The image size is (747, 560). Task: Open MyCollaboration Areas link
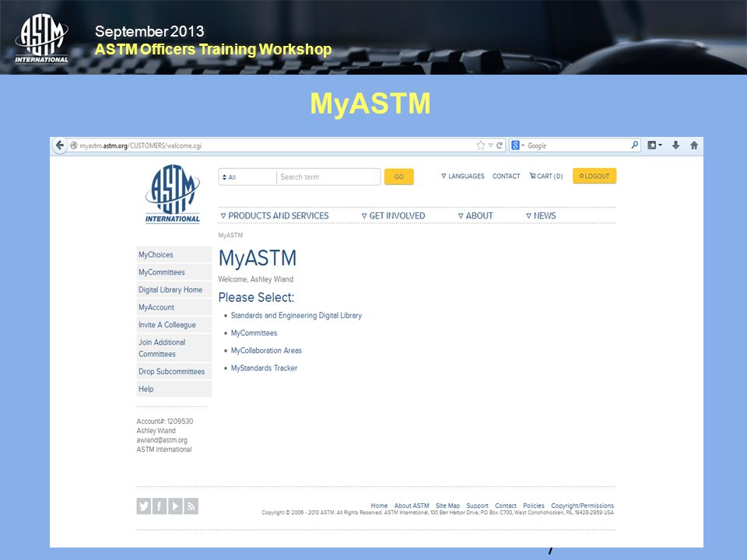coord(266,351)
